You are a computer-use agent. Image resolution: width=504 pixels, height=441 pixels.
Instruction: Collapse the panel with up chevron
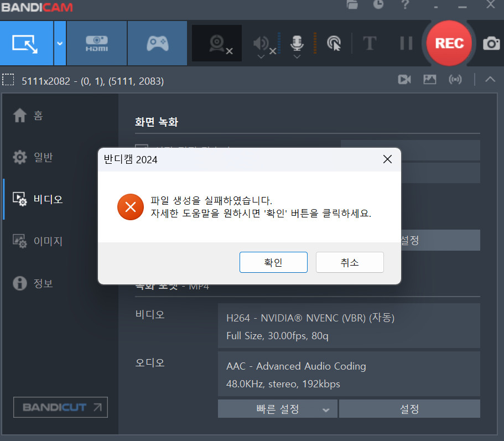pyautogui.click(x=490, y=79)
